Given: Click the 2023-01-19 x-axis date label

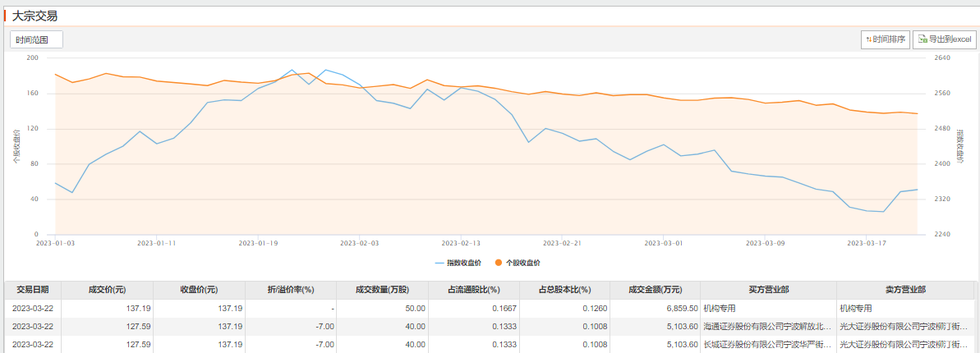Looking at the screenshot, I should point(258,242).
